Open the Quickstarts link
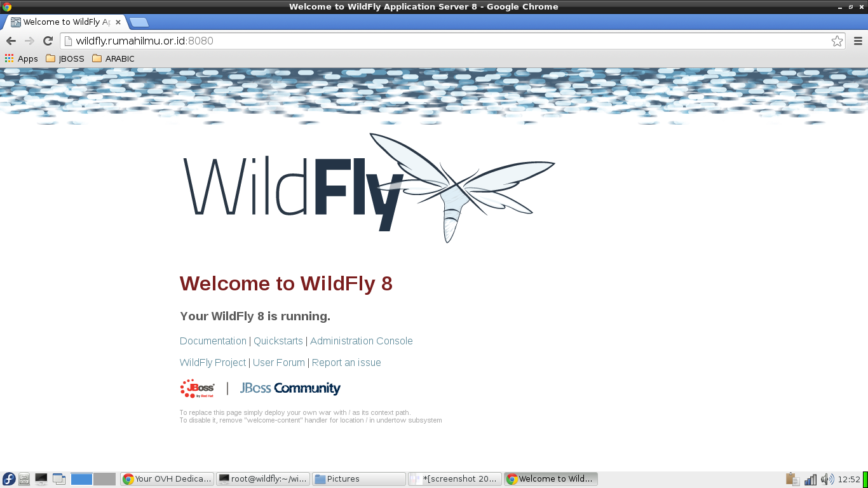The image size is (868, 488). 278,341
